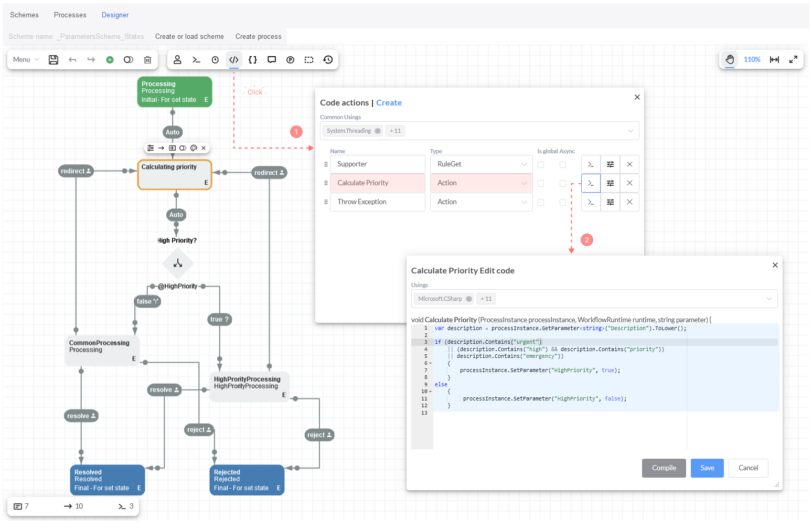The height and width of the screenshot is (528, 812).
Task: Open settings sliders for Calculate Priority row
Action: coord(610,183)
